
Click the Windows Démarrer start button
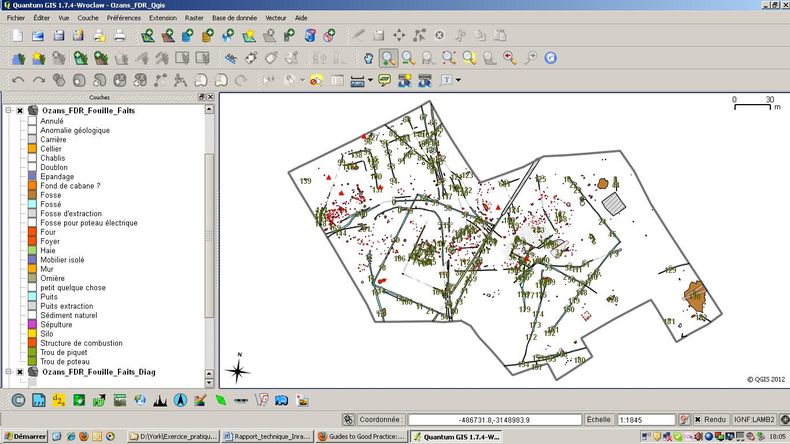tap(25, 436)
